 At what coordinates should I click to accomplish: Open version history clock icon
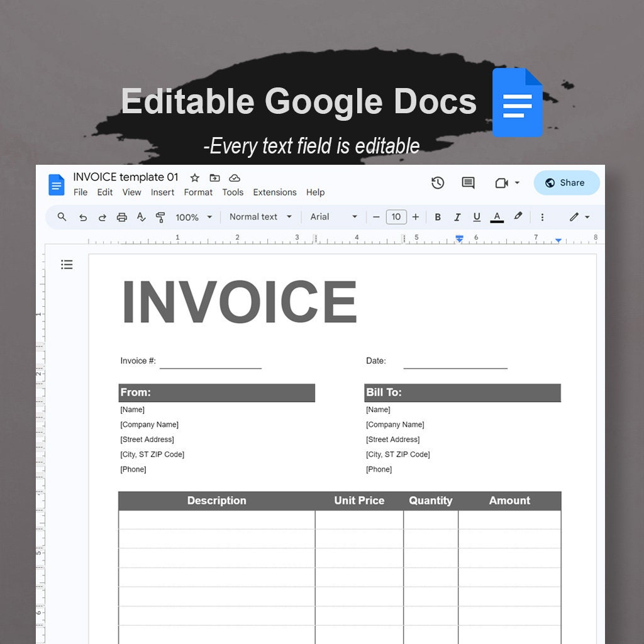438,183
